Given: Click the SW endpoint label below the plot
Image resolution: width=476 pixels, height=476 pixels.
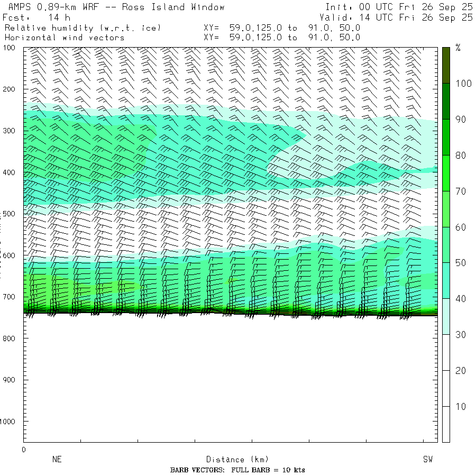Looking at the screenshot, I should [428, 460].
